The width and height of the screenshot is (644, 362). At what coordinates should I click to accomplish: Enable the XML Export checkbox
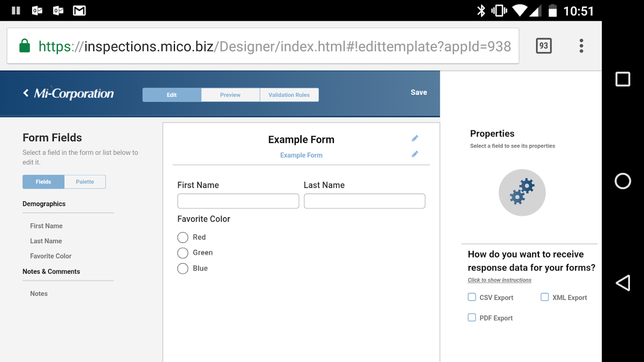545,297
